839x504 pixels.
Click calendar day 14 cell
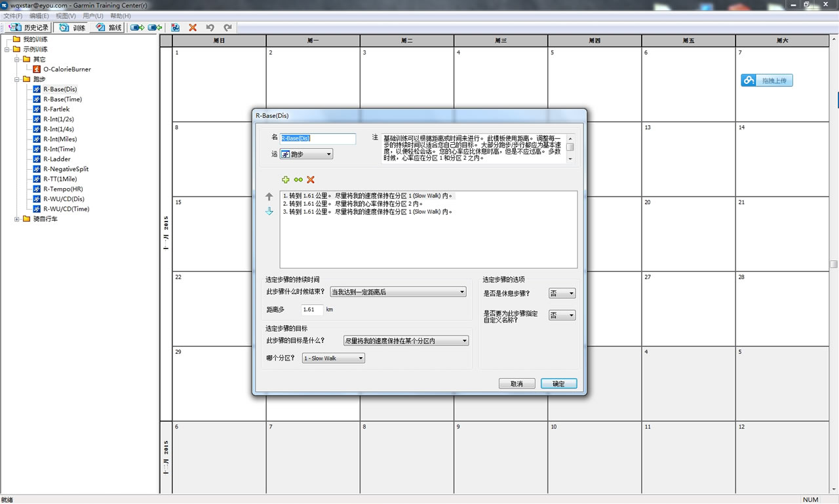[782, 159]
